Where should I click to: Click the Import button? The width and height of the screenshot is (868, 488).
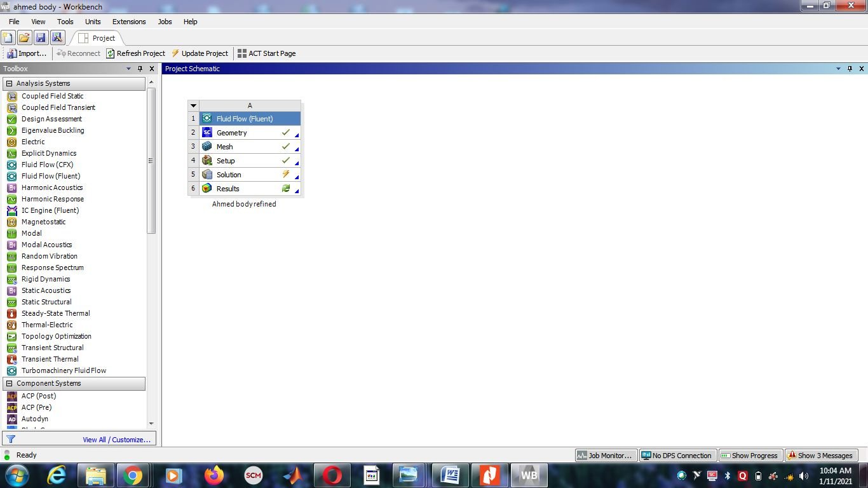click(x=27, y=53)
